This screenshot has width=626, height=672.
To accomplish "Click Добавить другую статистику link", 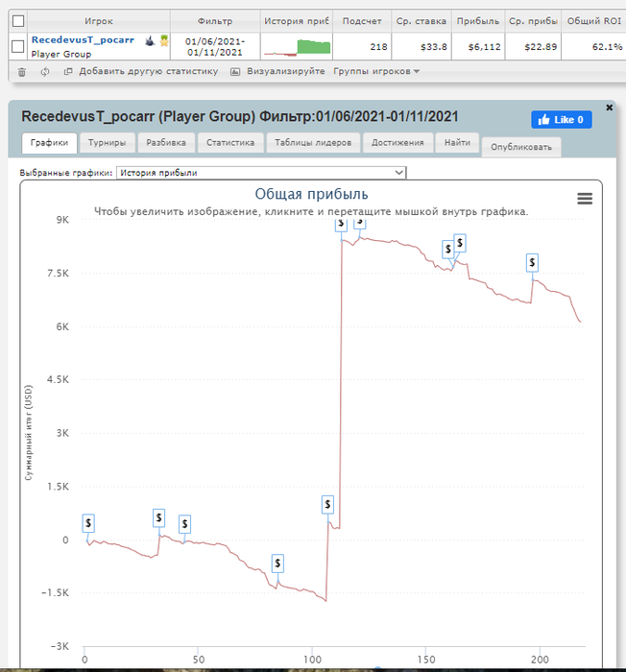I will pos(149,71).
